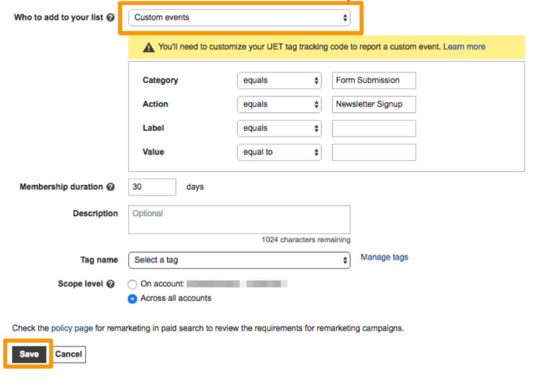Click the Membership duration days field
This screenshot has width=540, height=392.
[x=152, y=187]
